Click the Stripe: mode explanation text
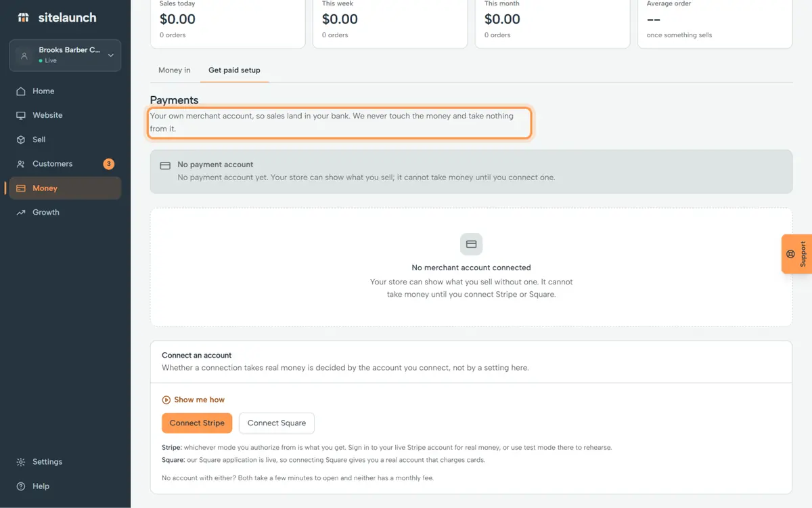The width and height of the screenshot is (812, 508). point(386,448)
